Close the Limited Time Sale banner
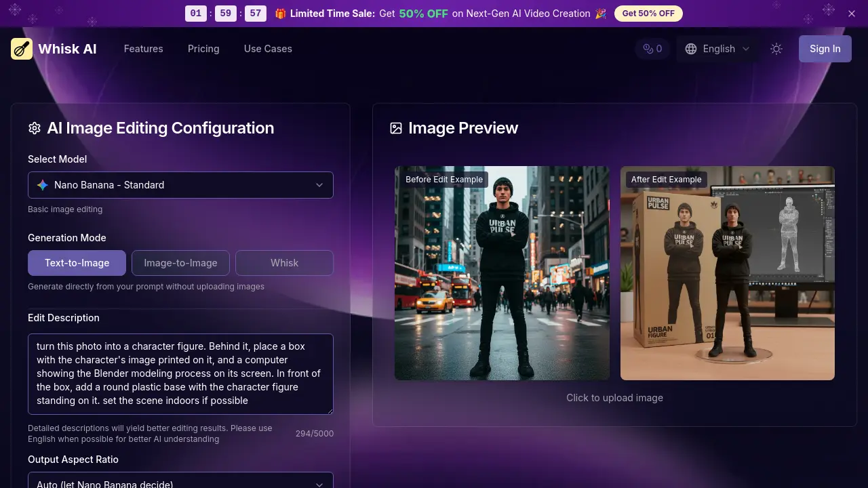The width and height of the screenshot is (868, 488). [852, 14]
